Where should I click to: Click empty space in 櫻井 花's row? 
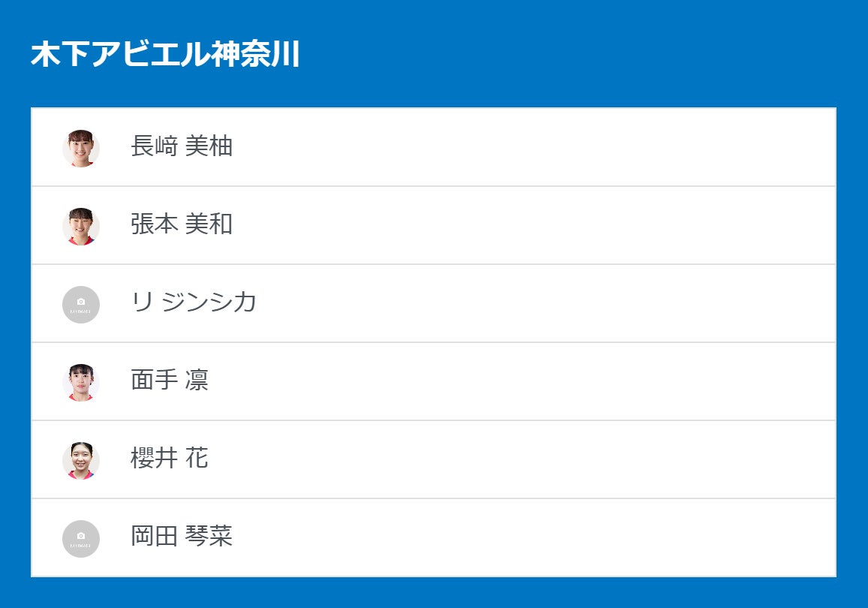525,459
